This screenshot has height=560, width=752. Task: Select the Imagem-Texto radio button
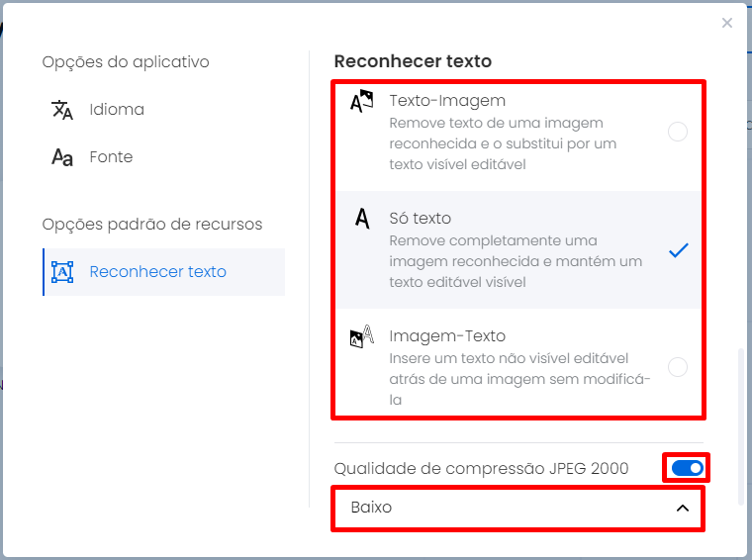(678, 367)
